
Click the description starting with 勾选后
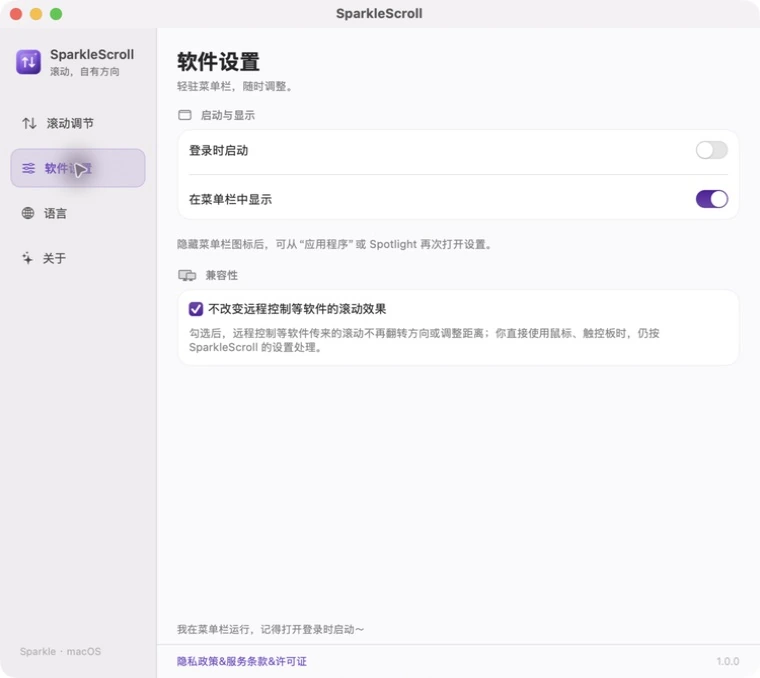click(424, 340)
